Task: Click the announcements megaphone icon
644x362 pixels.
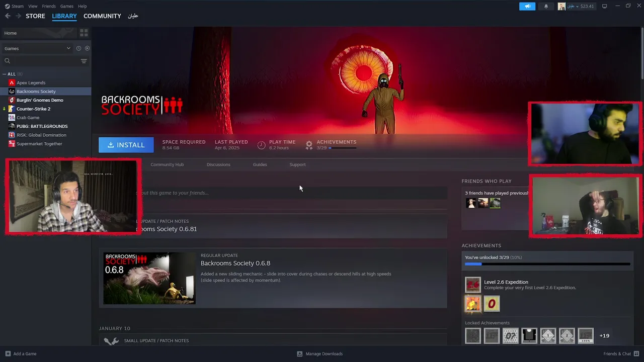Action: (x=527, y=7)
